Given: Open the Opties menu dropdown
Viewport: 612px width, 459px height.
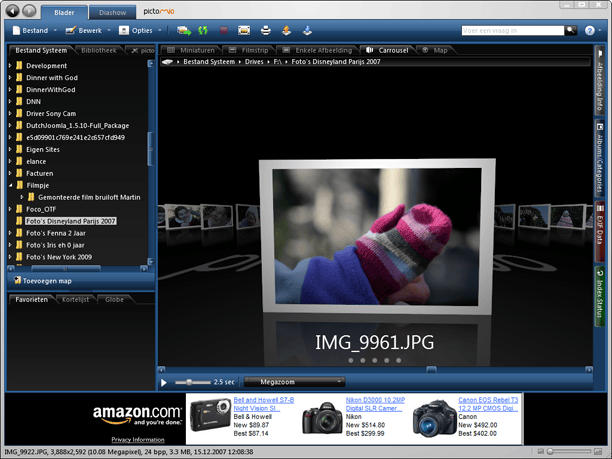Looking at the screenshot, I should (140, 30).
